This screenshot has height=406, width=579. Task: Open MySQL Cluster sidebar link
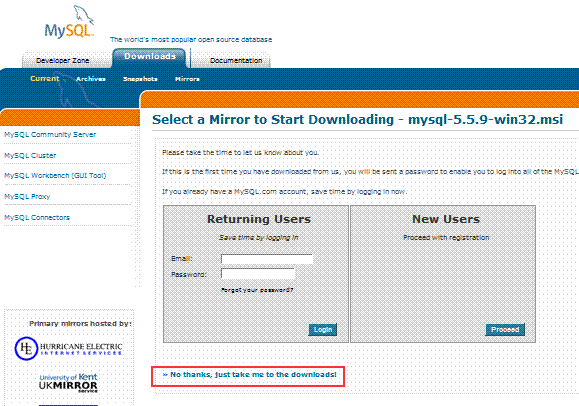click(30, 156)
